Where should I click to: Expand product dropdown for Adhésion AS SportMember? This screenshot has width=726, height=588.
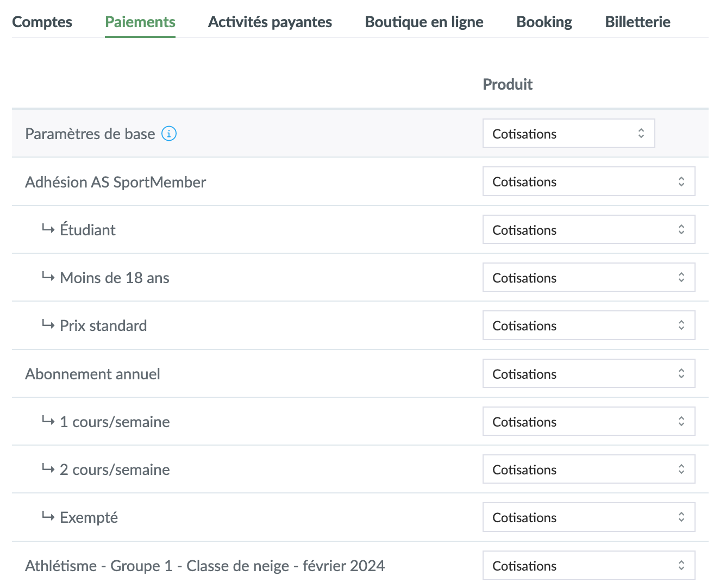[589, 182]
